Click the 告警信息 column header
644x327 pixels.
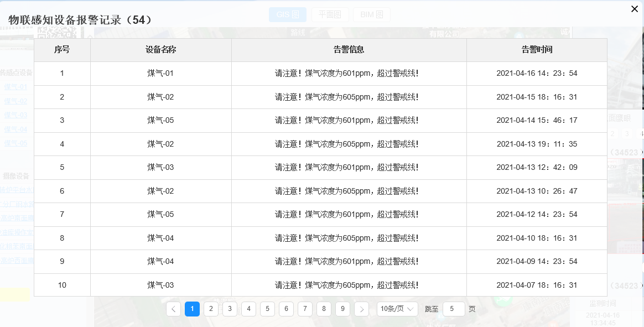(x=349, y=50)
